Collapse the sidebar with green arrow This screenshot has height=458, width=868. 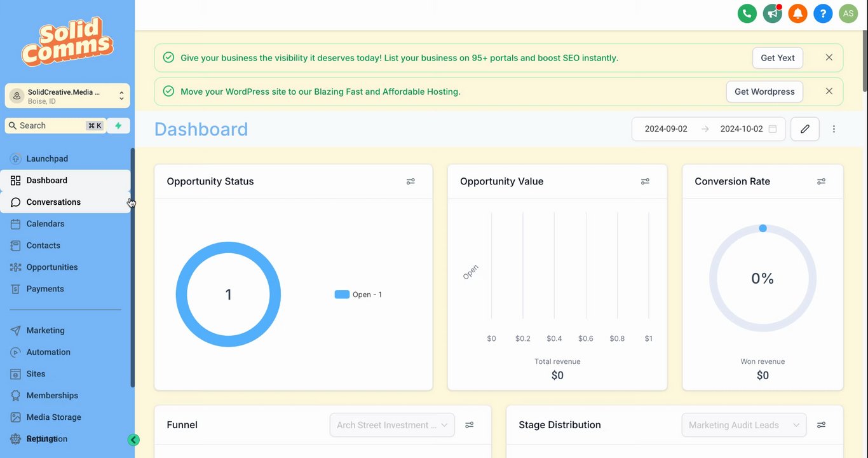[x=133, y=440]
